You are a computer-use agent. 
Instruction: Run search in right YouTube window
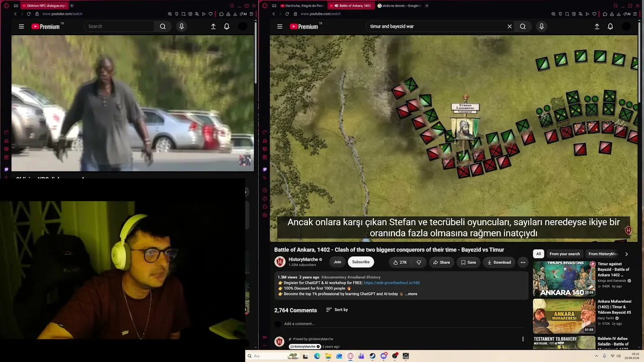point(523,27)
